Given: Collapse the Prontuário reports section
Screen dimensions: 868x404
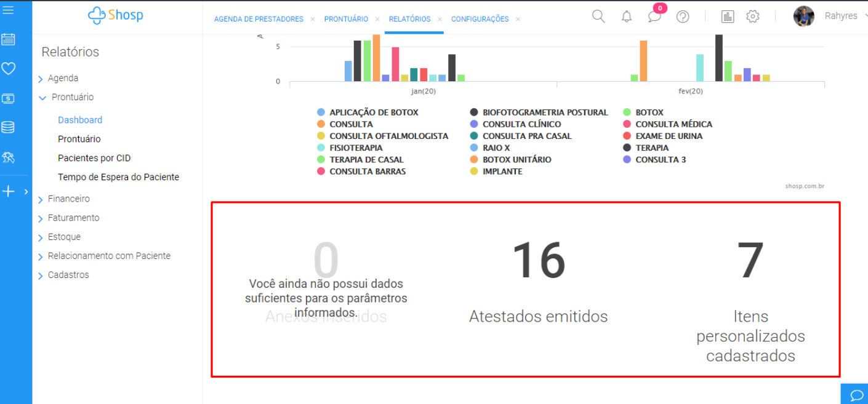Looking at the screenshot, I should pyautogui.click(x=72, y=97).
